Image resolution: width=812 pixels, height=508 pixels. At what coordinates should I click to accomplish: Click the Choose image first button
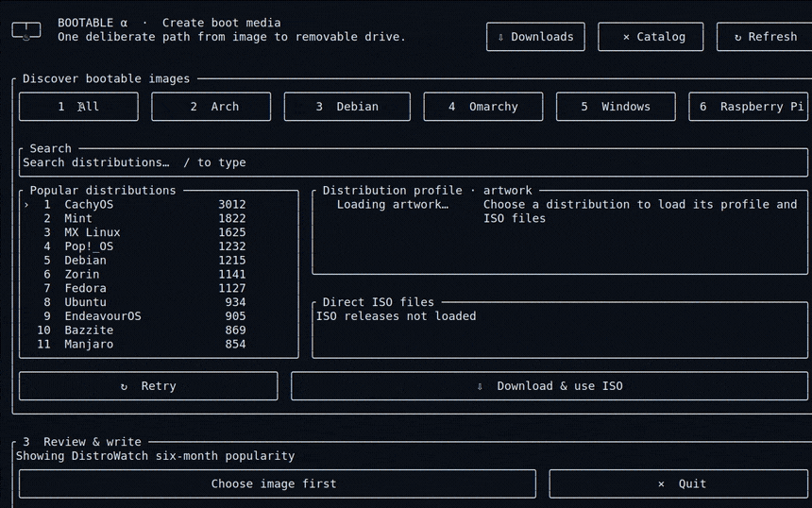(277, 483)
